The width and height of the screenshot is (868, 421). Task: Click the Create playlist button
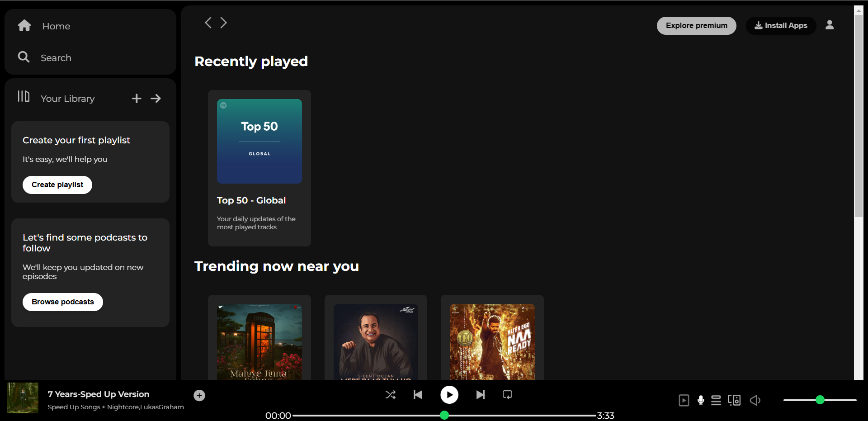(x=57, y=185)
